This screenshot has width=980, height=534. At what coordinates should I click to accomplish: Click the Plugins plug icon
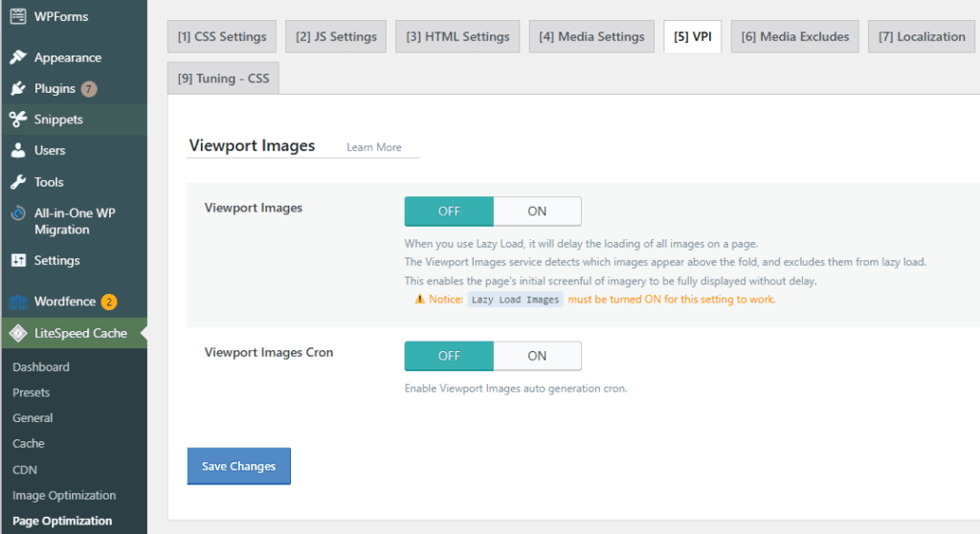[x=18, y=89]
